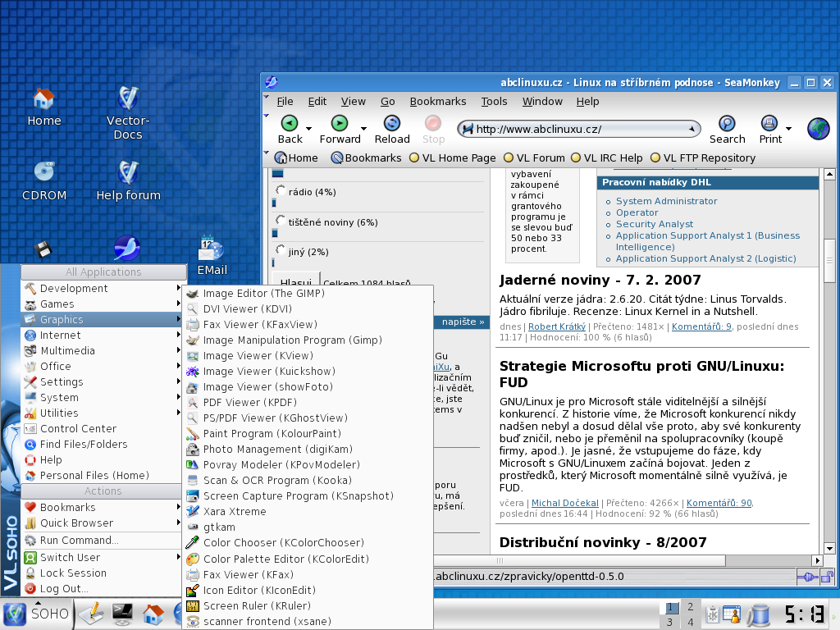Image resolution: width=840 pixels, height=630 pixels.
Task: Launch Image Editor (The GIMP)
Action: (308, 293)
